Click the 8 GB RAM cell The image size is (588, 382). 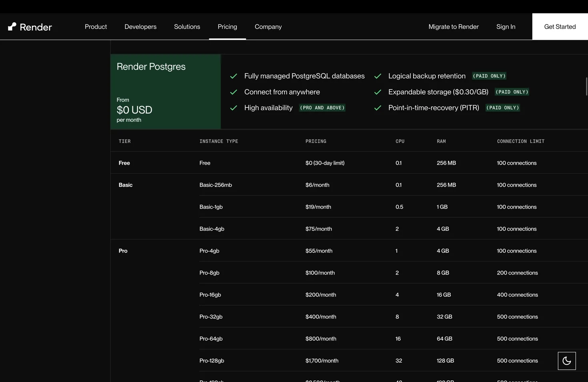pos(443,273)
